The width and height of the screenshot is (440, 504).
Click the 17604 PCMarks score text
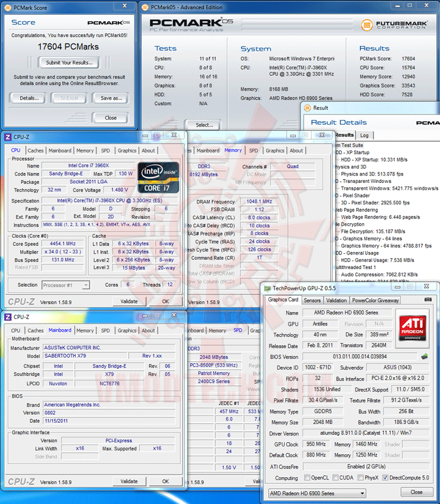click(68, 47)
